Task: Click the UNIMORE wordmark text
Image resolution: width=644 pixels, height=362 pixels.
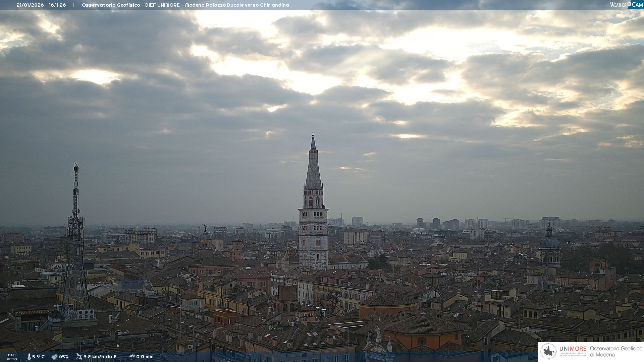Action: [x=573, y=349]
